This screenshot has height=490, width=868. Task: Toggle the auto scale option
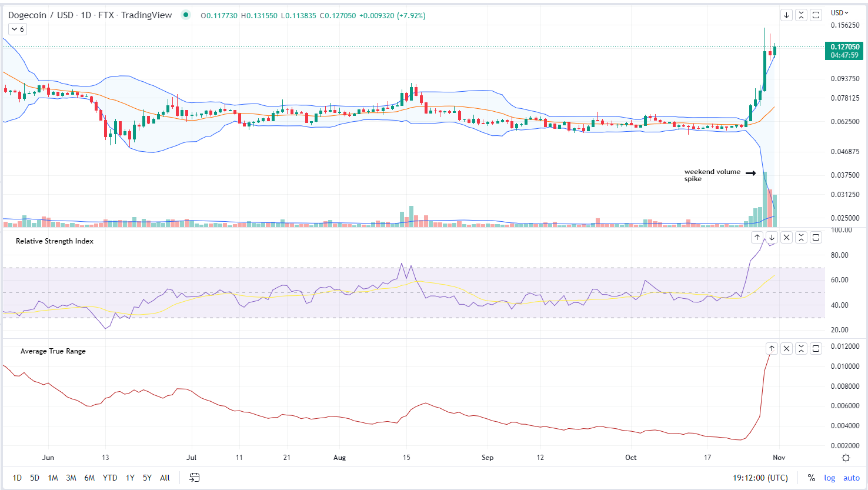[851, 478]
